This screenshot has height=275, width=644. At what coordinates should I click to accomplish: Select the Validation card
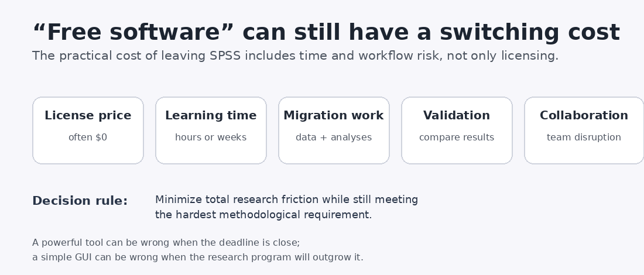click(x=457, y=130)
